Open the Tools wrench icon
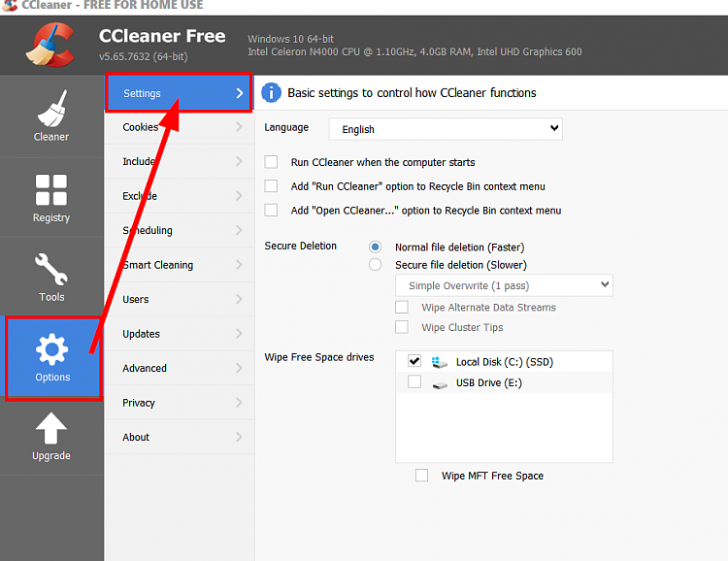The image size is (728, 561). [x=51, y=269]
